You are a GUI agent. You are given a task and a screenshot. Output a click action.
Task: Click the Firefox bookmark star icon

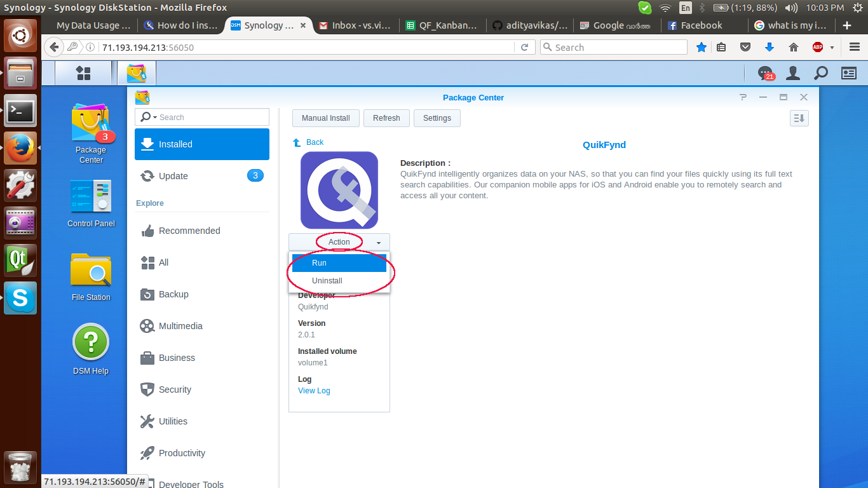tap(702, 47)
